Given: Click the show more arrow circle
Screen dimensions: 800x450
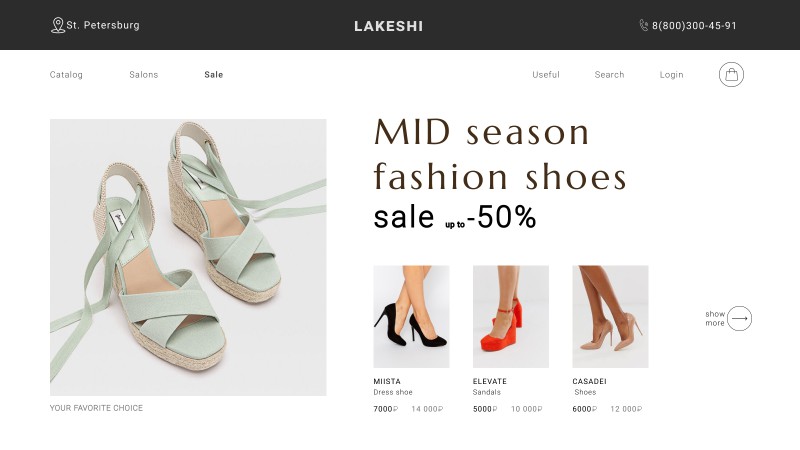Looking at the screenshot, I should tap(739, 318).
